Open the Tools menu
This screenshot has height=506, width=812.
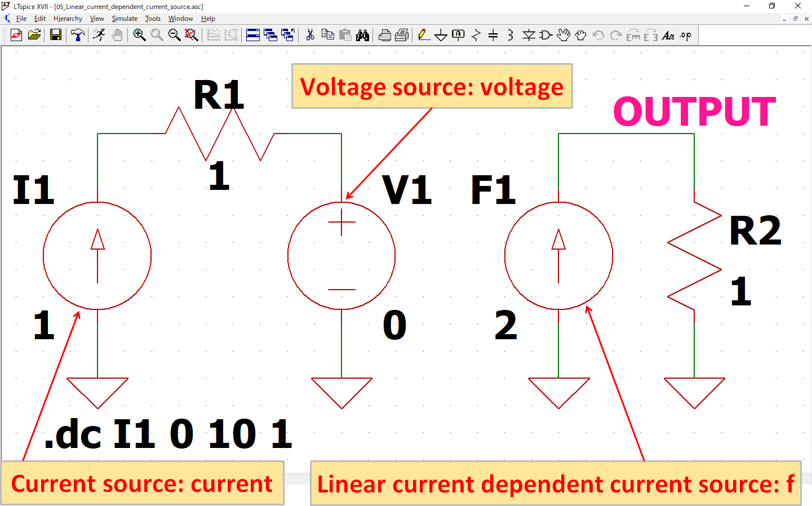coord(153,19)
